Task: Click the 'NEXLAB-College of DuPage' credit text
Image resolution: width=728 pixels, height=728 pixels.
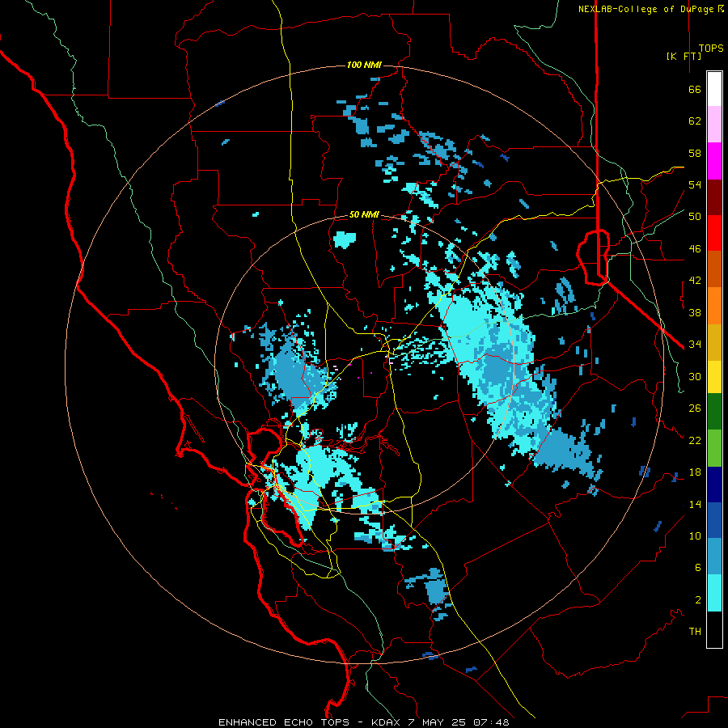Action: point(647,9)
